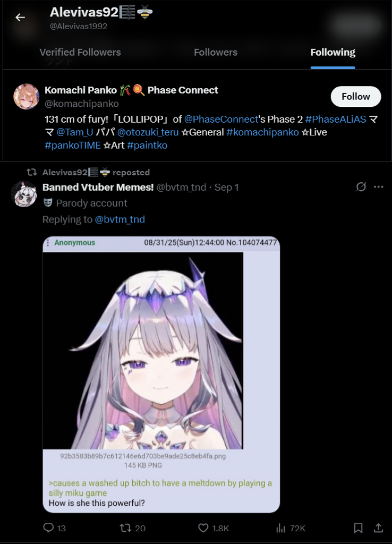
Task: Switch to the Verified Followers tab
Action: point(80,52)
